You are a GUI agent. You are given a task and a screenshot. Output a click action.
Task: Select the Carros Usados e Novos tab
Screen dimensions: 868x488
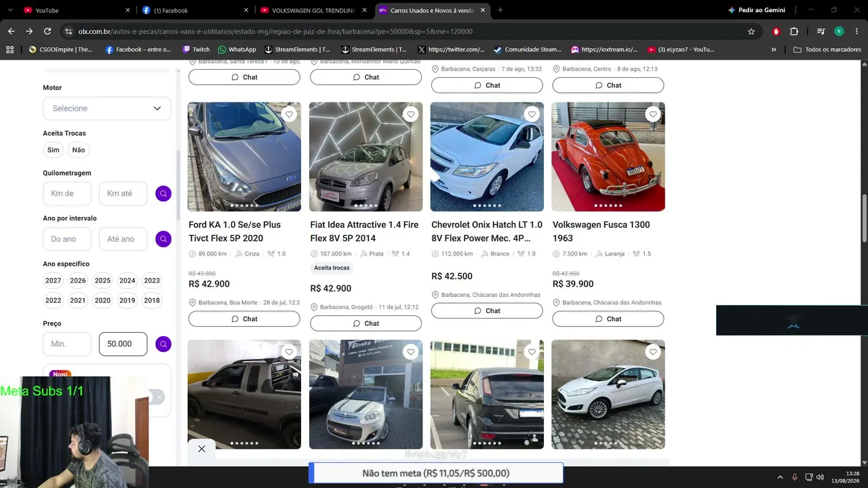tap(433, 10)
